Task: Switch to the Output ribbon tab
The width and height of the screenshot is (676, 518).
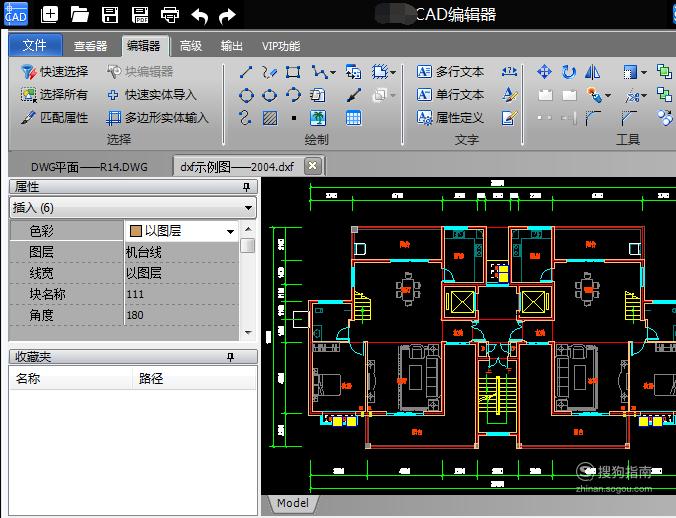Action: [232, 46]
